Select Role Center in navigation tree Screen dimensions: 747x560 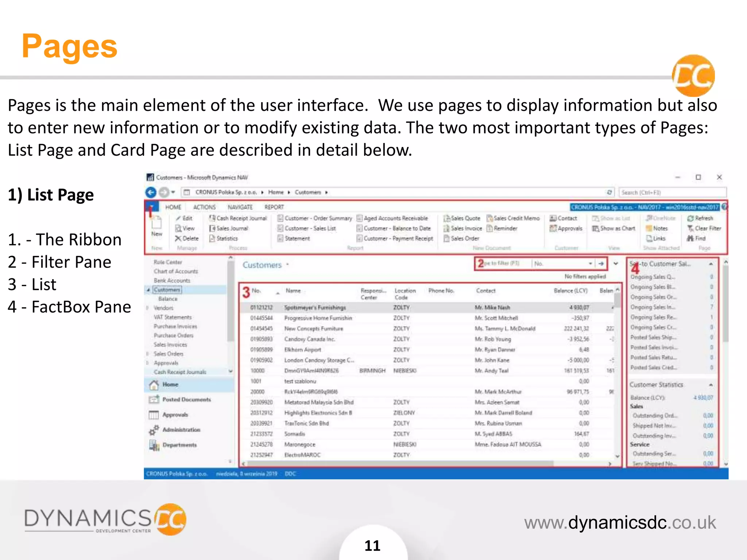click(x=167, y=262)
